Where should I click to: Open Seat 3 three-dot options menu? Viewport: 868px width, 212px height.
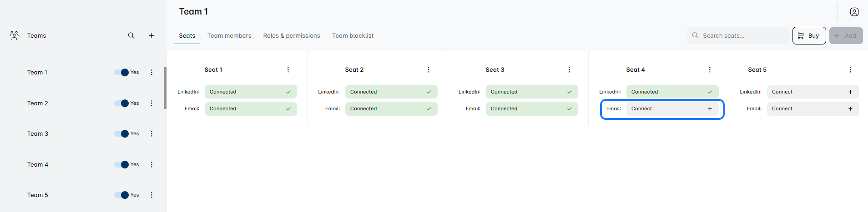click(569, 69)
